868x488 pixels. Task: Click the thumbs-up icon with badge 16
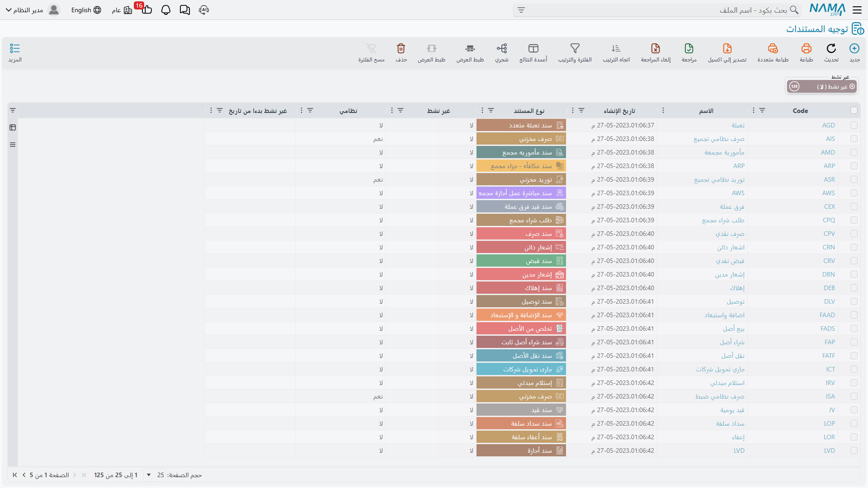pyautogui.click(x=146, y=10)
